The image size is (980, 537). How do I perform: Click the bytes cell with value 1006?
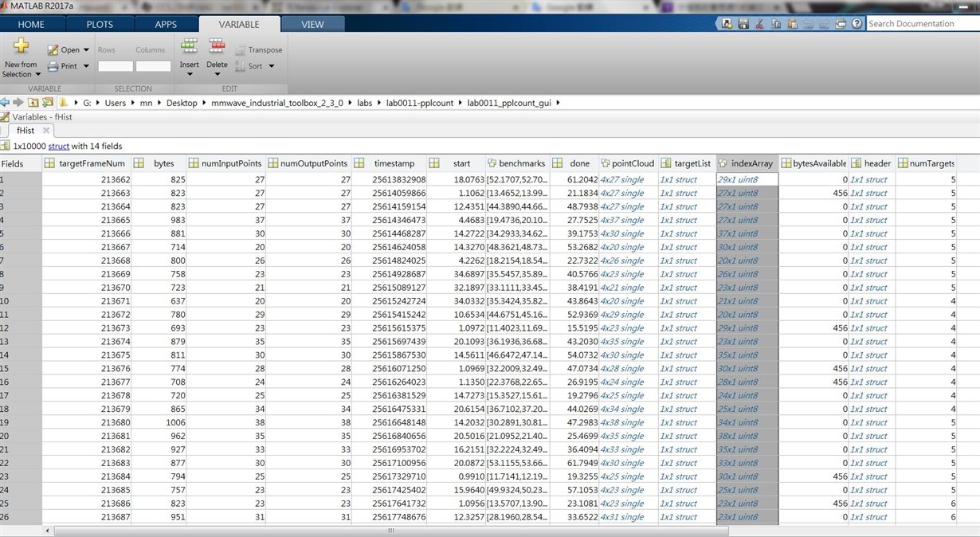coord(159,422)
